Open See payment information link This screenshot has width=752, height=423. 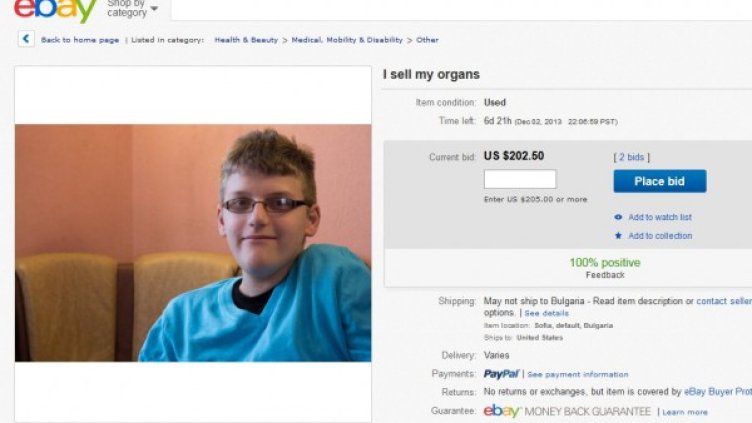click(x=577, y=375)
